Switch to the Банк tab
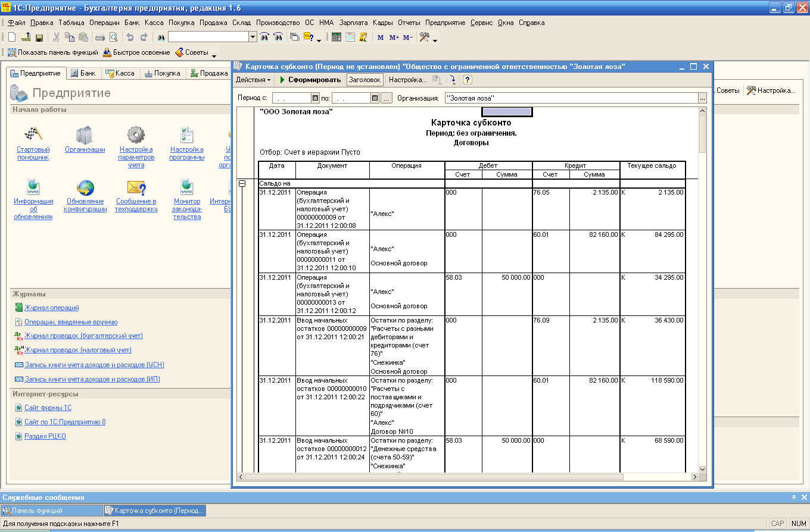 tap(83, 73)
